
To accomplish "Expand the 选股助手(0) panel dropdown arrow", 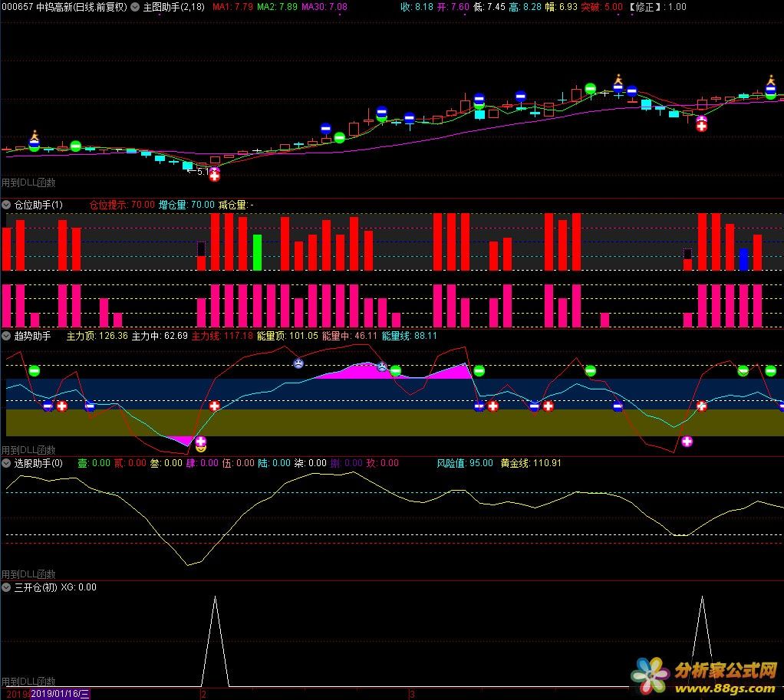I will (x=6, y=463).
